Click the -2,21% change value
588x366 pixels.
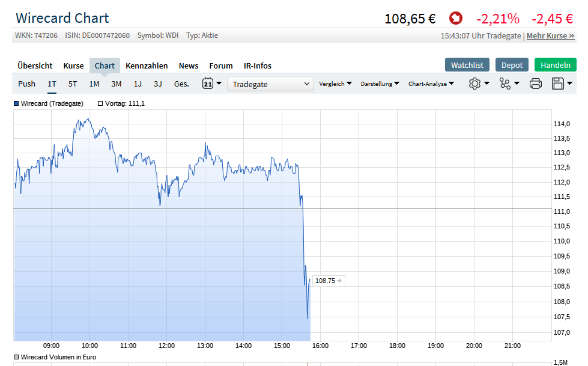498,19
